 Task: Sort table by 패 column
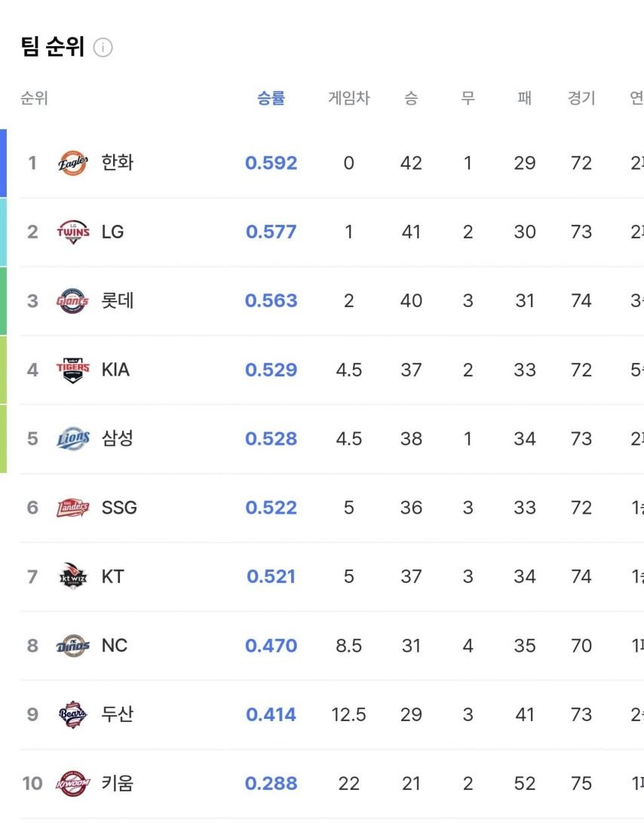pyautogui.click(x=524, y=97)
